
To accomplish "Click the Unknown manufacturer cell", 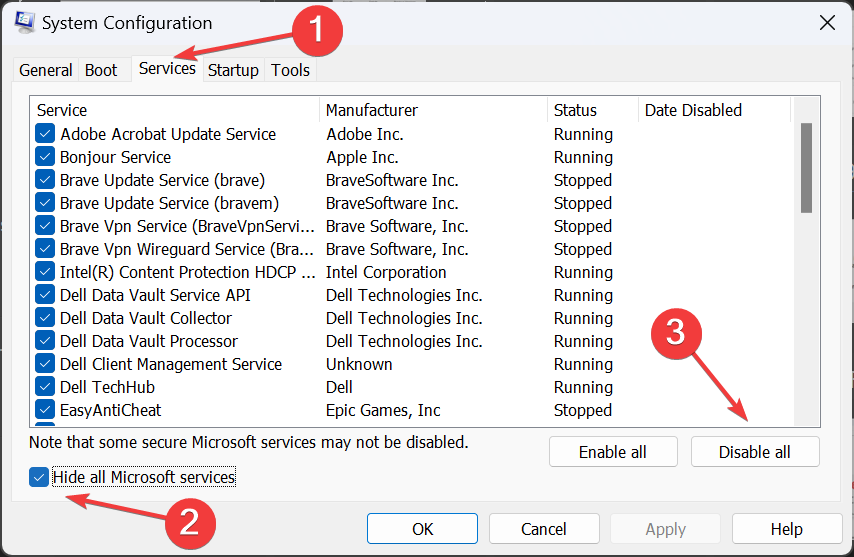I will (359, 364).
